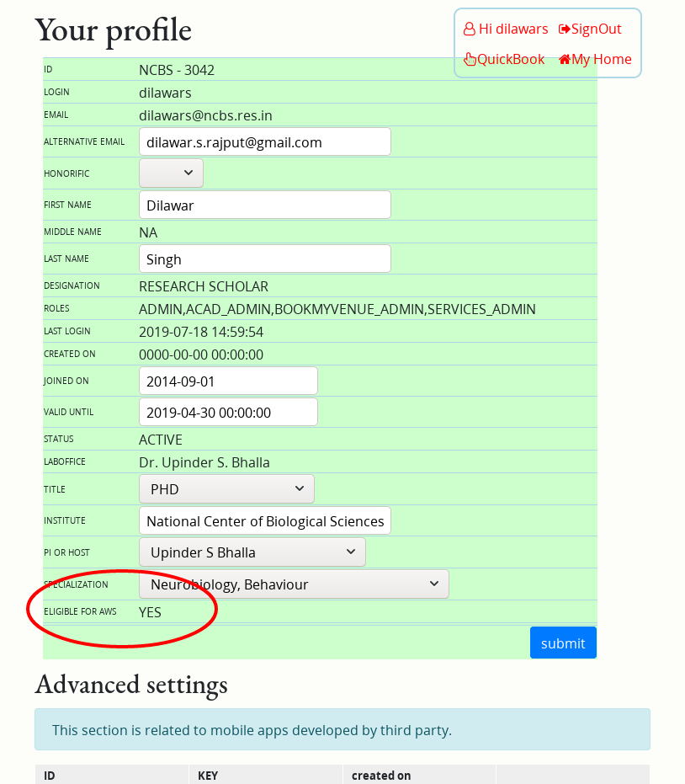
Task: Click the LAST NAME label
Action: click(x=66, y=259)
